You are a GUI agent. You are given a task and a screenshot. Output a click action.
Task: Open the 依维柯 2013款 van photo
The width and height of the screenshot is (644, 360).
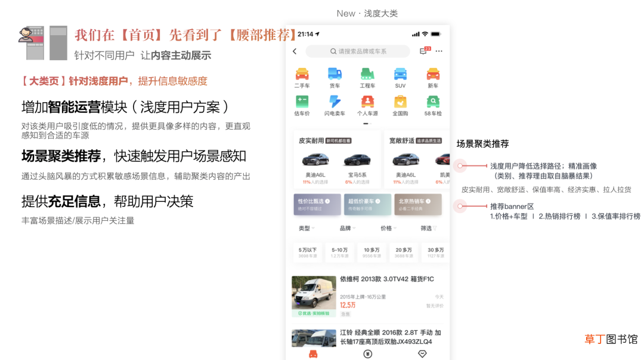coord(314,296)
